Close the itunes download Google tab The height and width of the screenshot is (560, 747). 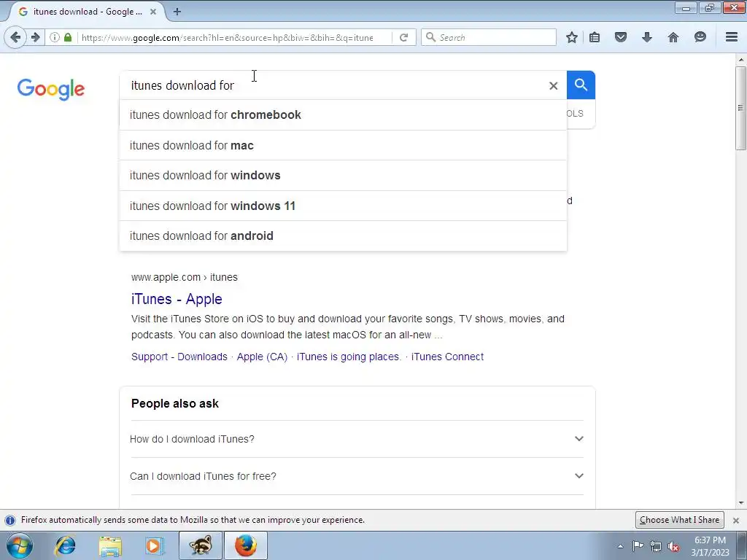coord(153,12)
